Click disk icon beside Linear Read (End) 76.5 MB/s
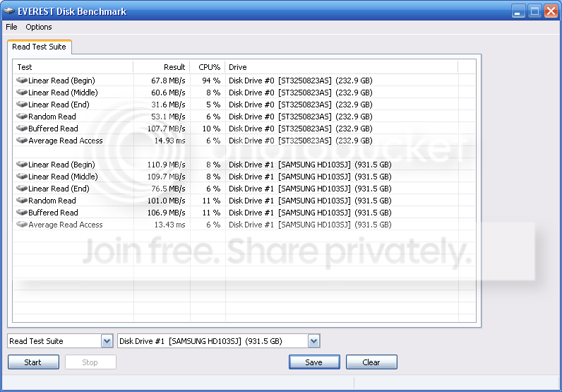This screenshot has width=562, height=392. [x=22, y=189]
